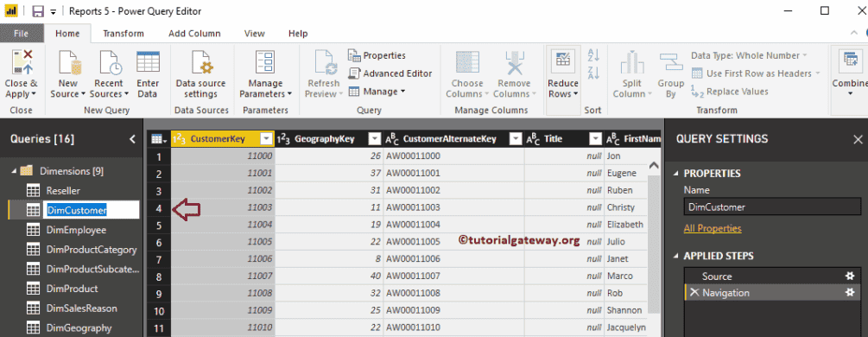Open the Advanced Editor
The image size is (868, 337).
coord(390,73)
